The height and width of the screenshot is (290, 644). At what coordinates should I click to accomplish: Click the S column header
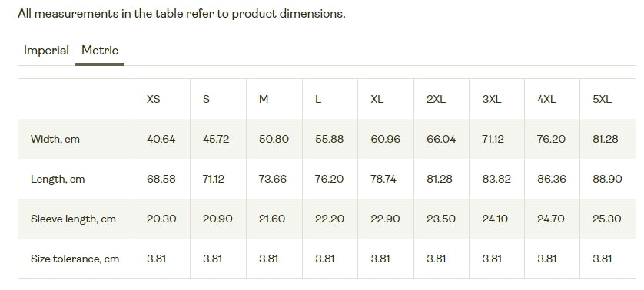tap(206, 99)
